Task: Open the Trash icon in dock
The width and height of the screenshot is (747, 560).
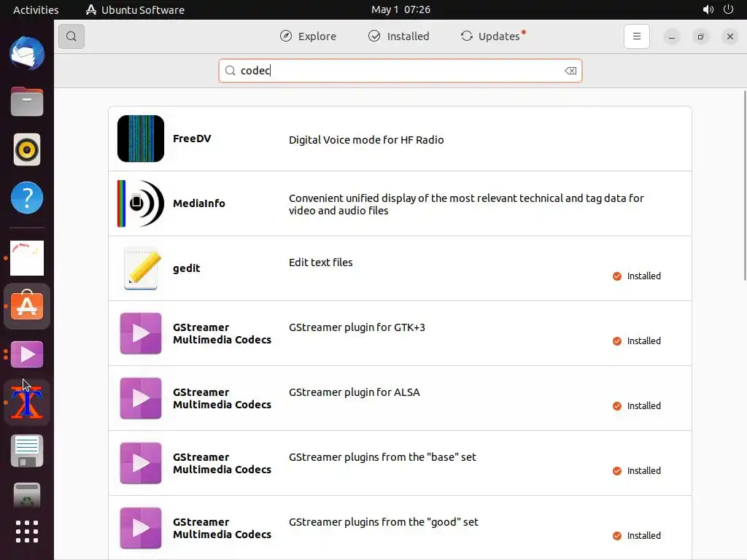Action: pyautogui.click(x=27, y=496)
